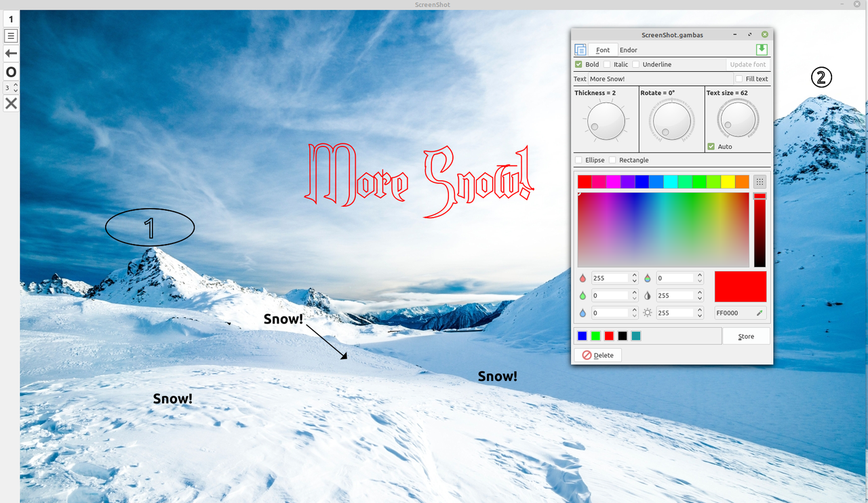The image size is (868, 503).
Task: Increase the blue channel value
Action: pyautogui.click(x=634, y=310)
